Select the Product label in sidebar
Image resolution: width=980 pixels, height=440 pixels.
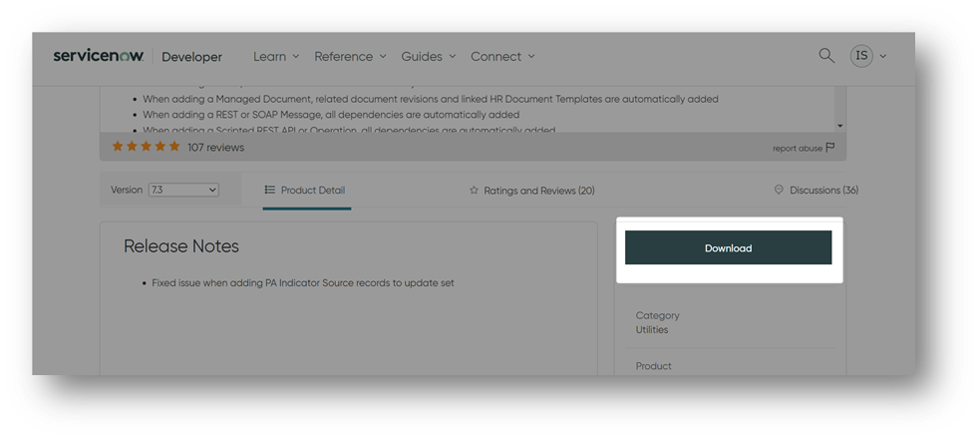[653, 366]
